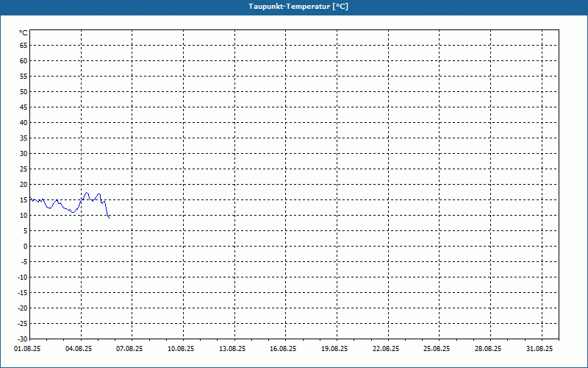Click the y-axis label '50'

click(24, 91)
